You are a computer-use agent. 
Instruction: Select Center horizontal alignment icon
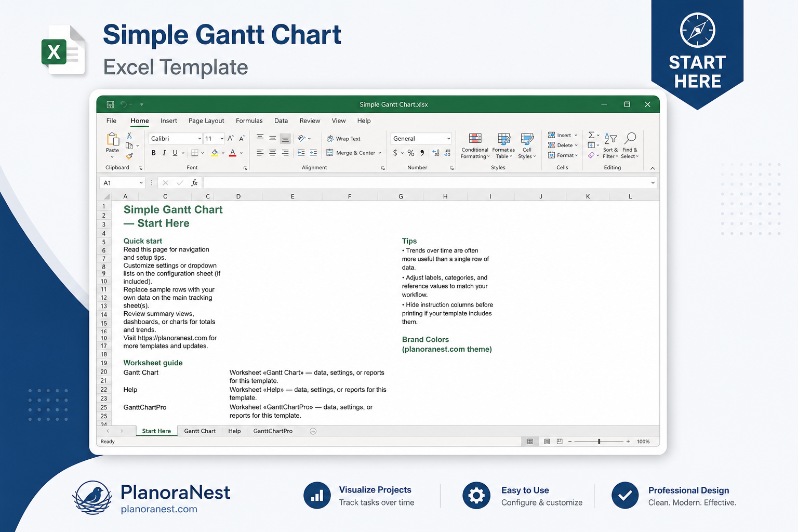tap(272, 153)
